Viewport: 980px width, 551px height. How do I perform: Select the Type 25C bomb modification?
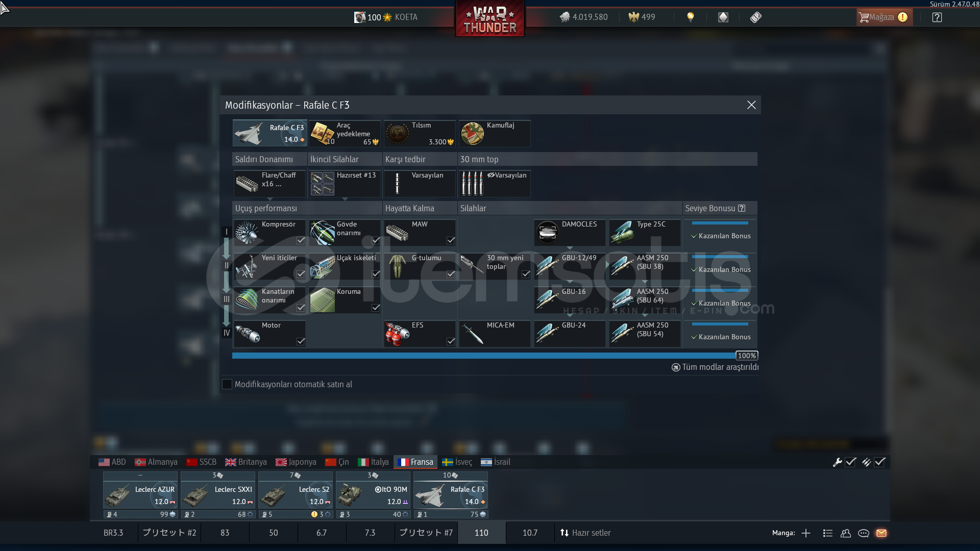tap(645, 233)
